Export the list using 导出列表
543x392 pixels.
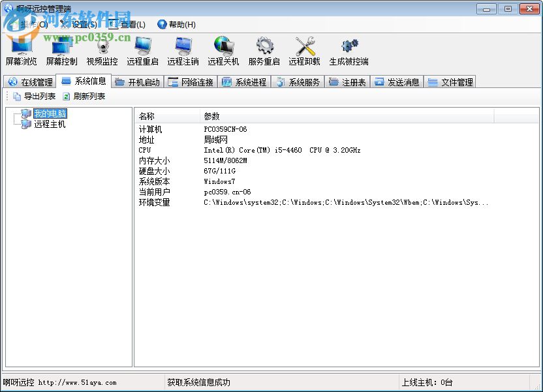click(33, 96)
